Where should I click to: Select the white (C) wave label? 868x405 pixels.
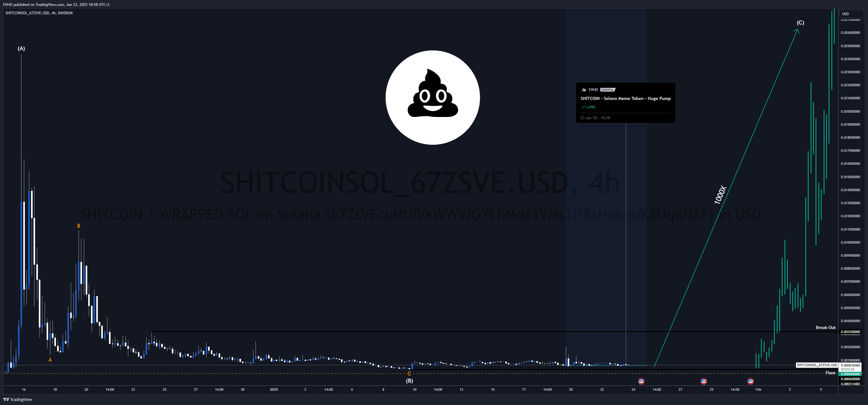pyautogui.click(x=800, y=23)
